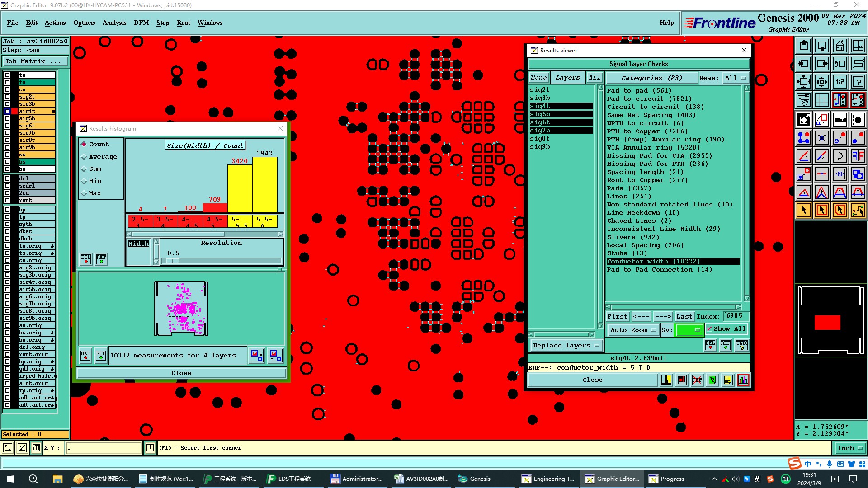Click the X Y coordinate input field
This screenshot has height=488, width=868.
104,448
